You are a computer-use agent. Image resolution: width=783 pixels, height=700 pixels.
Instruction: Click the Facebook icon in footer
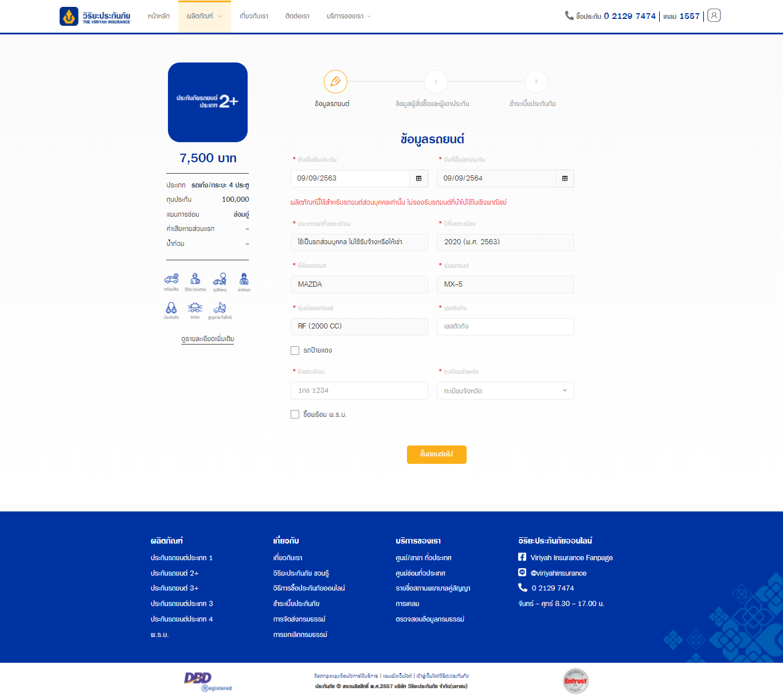click(522, 557)
